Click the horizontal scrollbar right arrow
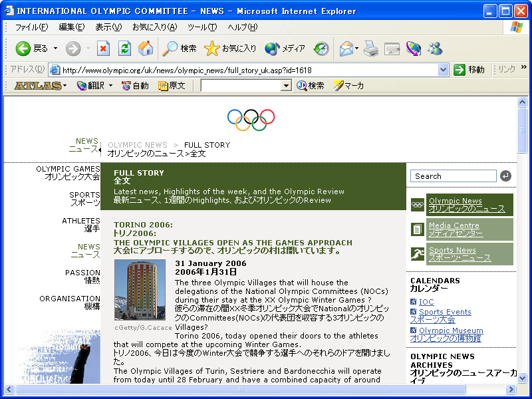This screenshot has width=532, height=399. [x=511, y=389]
